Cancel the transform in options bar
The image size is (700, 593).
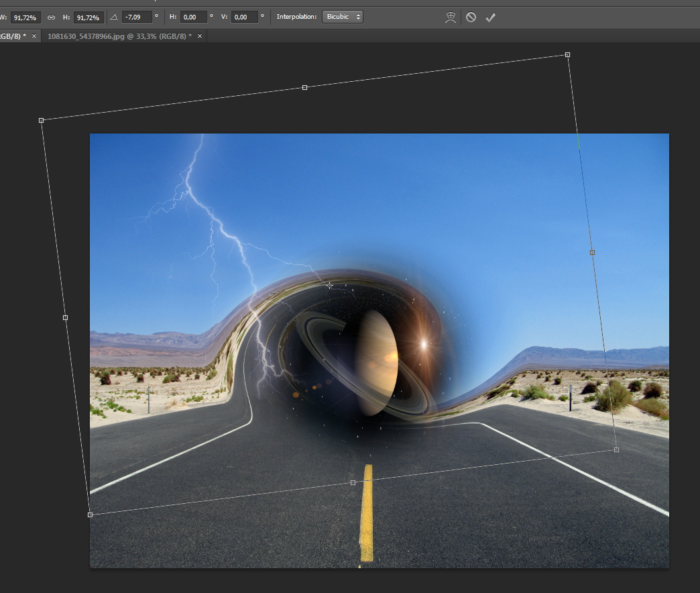click(471, 17)
